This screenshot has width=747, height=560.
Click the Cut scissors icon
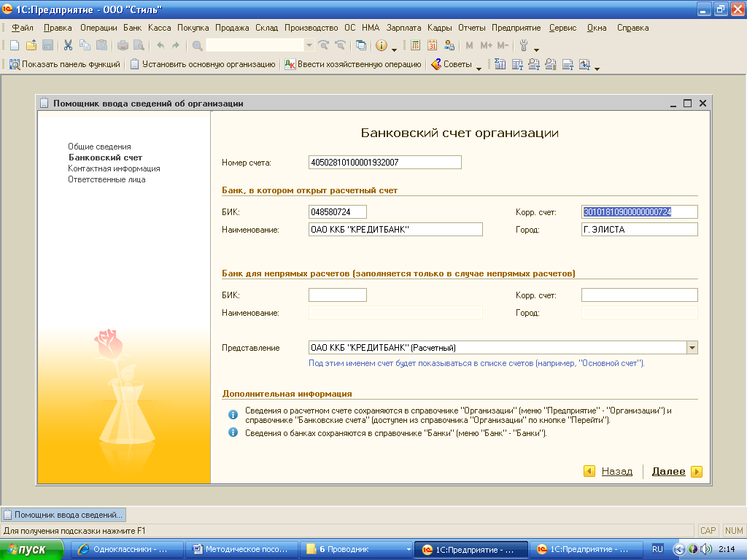pyautogui.click(x=68, y=45)
